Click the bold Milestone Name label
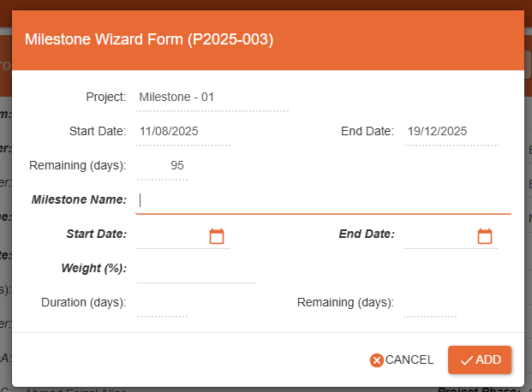This screenshot has width=532, height=392. (79, 200)
